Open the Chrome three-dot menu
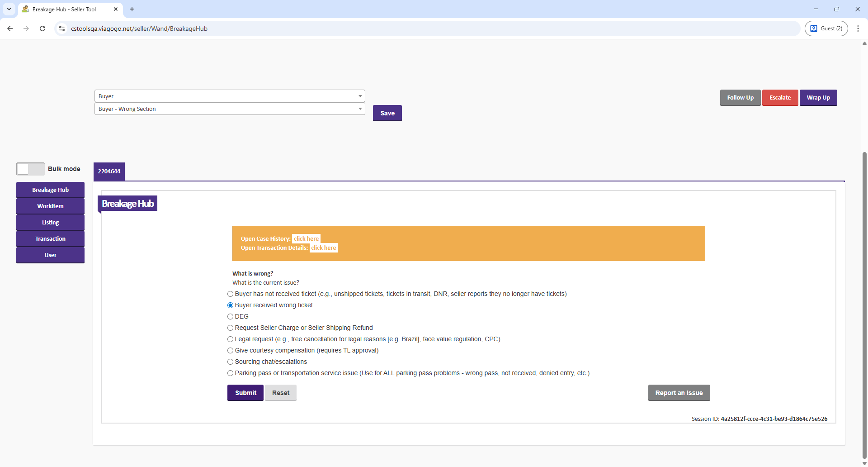Image resolution: width=868 pixels, height=467 pixels. point(858,29)
